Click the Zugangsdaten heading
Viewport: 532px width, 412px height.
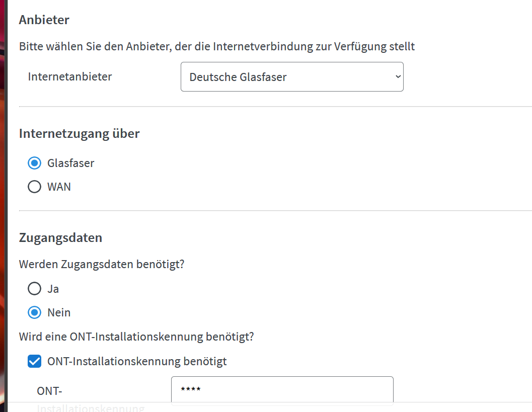[60, 238]
